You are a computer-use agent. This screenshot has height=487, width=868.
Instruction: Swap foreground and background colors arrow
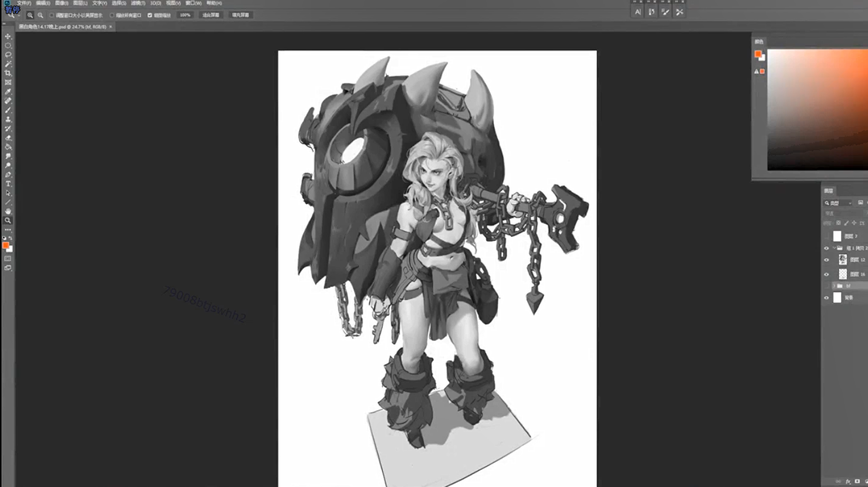[x=11, y=238]
